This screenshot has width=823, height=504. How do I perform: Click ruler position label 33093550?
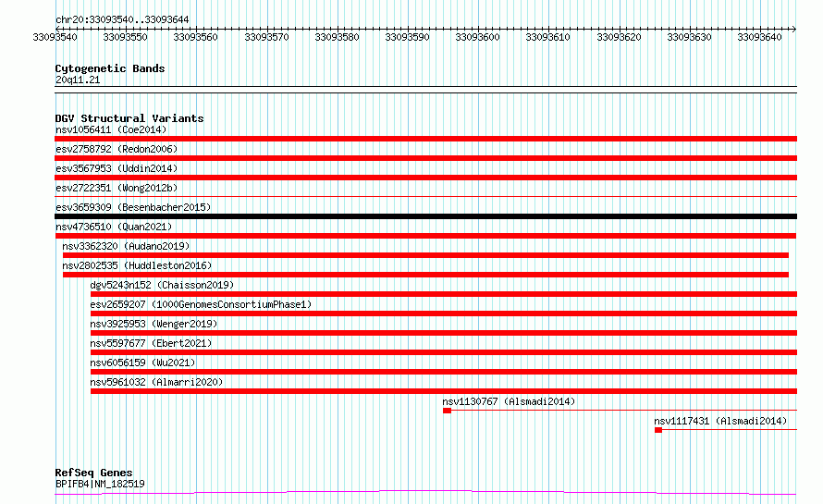pos(126,37)
